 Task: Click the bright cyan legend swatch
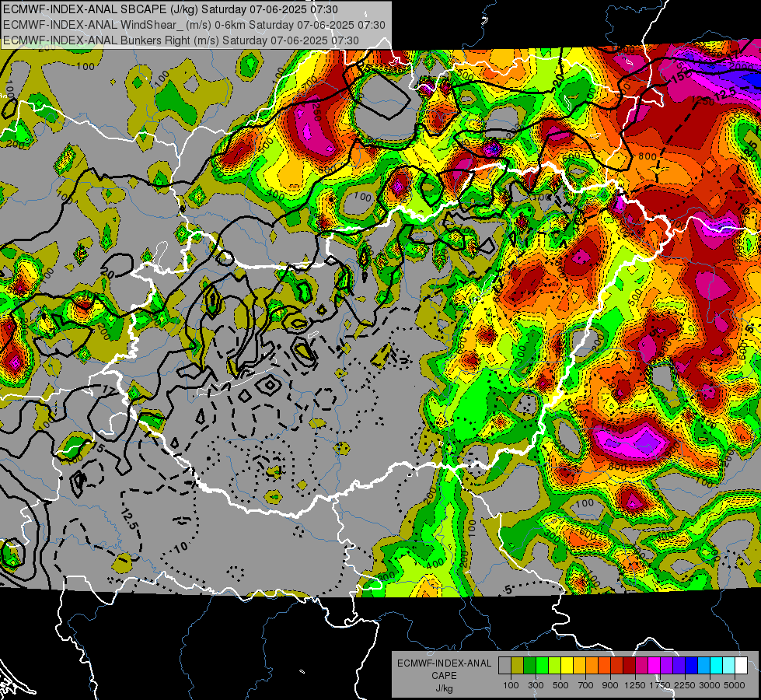717,666
